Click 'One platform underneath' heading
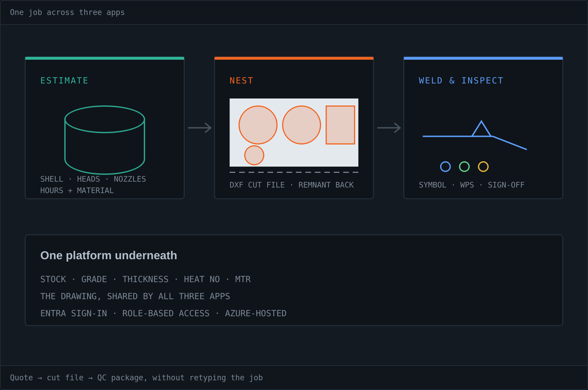The image size is (588, 390). [109, 255]
